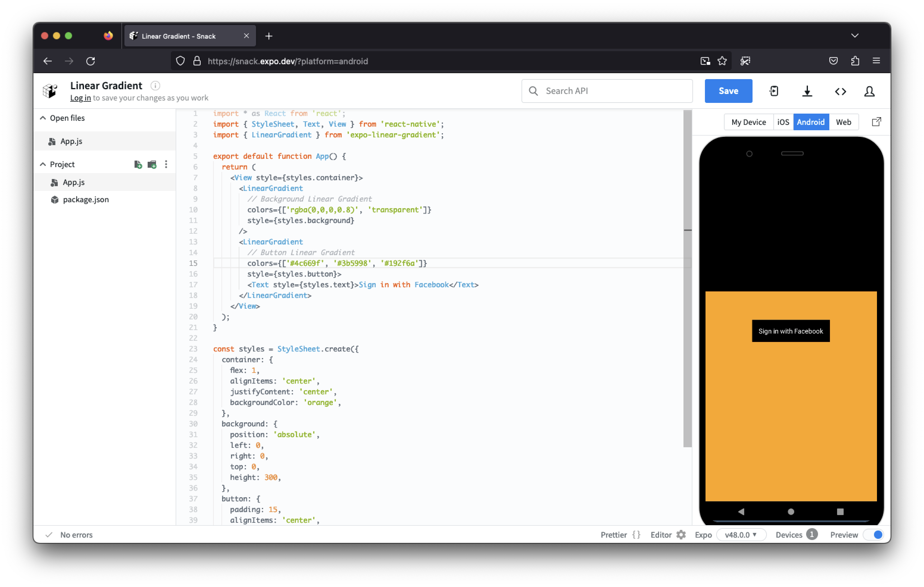Click the import from git icon
924x587 pixels.
click(774, 91)
